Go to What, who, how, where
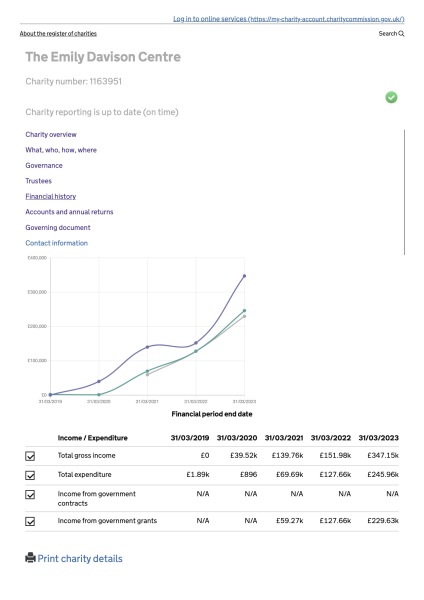Image resolution: width=424 pixels, height=600 pixels. [61, 150]
